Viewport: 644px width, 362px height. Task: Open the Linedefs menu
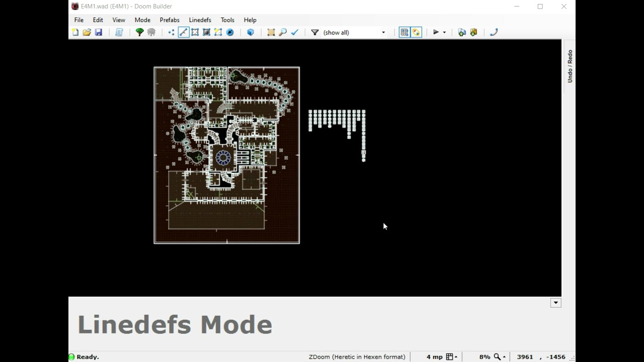pyautogui.click(x=200, y=20)
